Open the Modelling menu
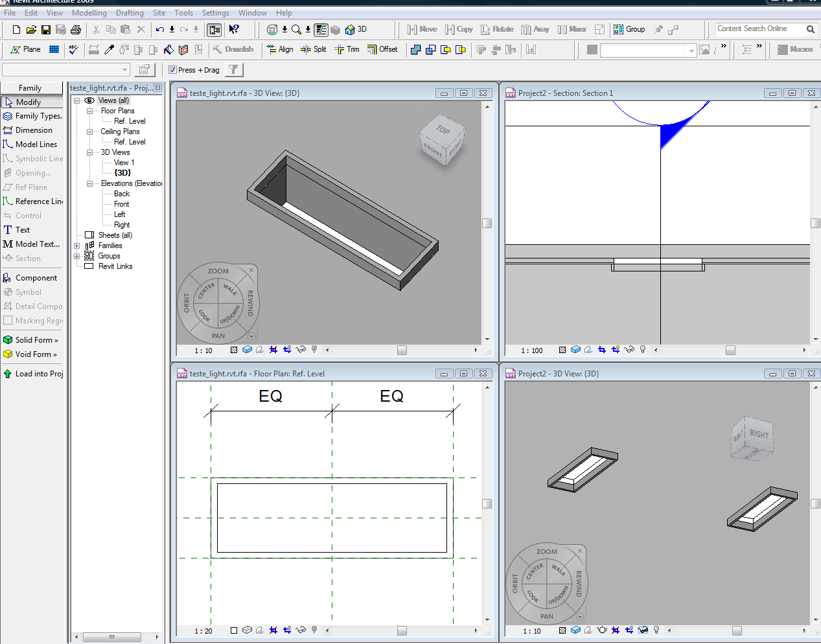This screenshot has height=644, width=821. [89, 13]
